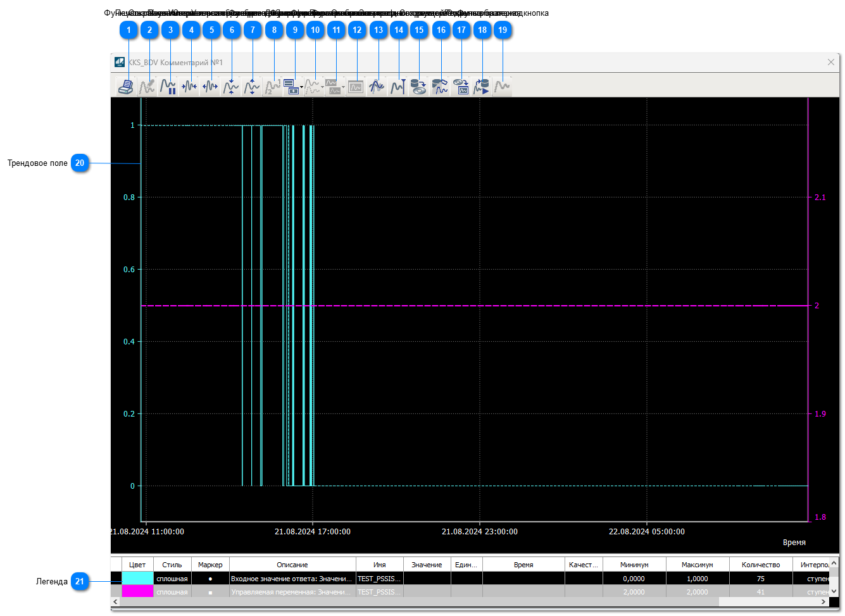Click legend vertical scrollbar up arrow
Image resolution: width=845 pixels, height=616 pixels.
point(834,562)
